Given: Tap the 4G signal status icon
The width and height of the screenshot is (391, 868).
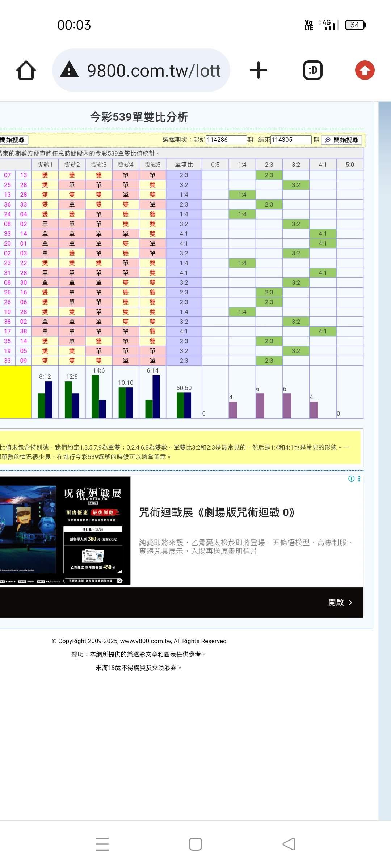Looking at the screenshot, I should [x=328, y=25].
